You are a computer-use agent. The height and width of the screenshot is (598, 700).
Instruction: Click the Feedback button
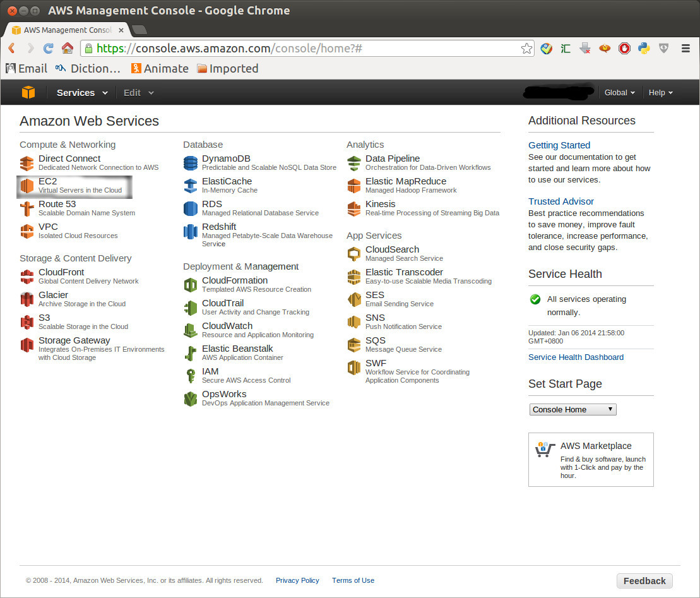coord(644,581)
